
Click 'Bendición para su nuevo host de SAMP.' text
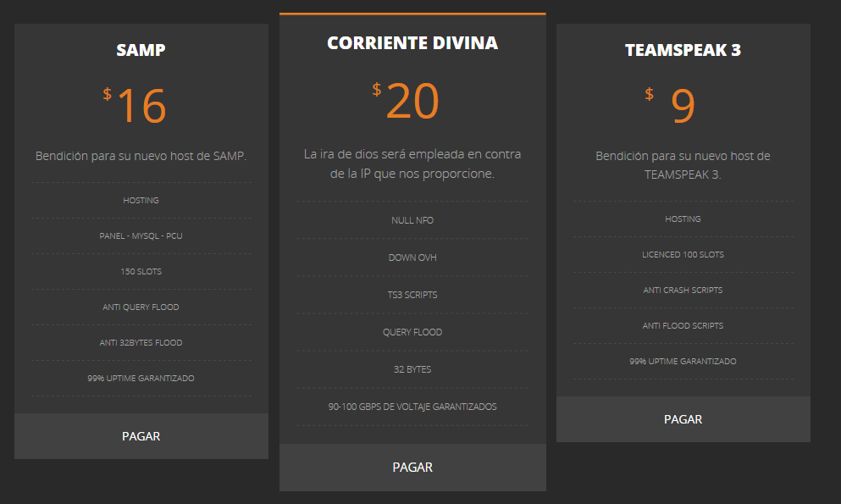click(141, 156)
